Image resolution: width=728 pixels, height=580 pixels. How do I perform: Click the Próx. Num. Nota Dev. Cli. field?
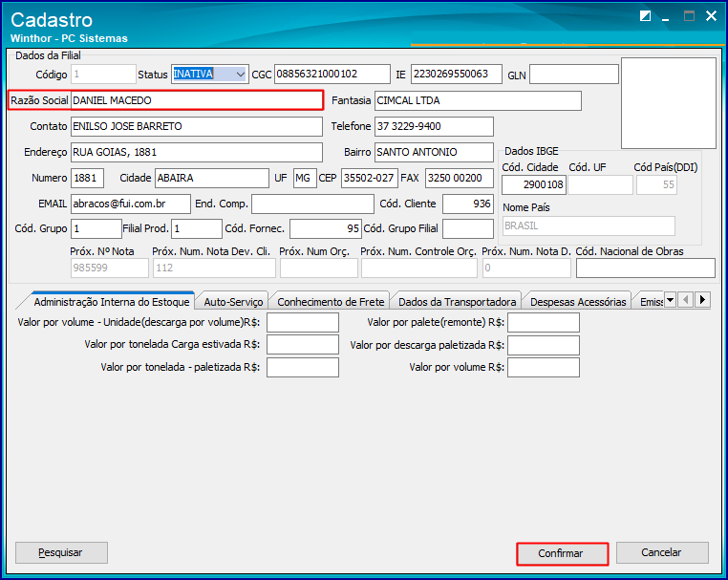click(215, 268)
